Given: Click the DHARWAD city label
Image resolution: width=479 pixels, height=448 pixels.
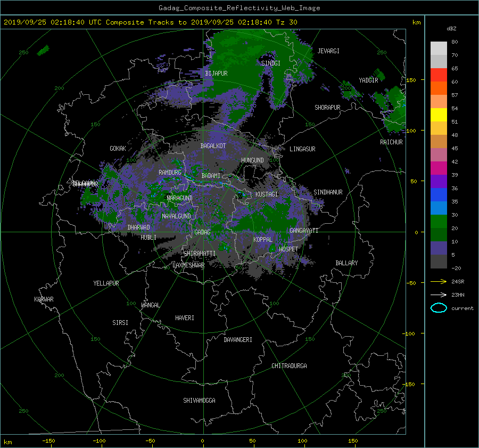Looking at the screenshot, I should coord(139,227).
